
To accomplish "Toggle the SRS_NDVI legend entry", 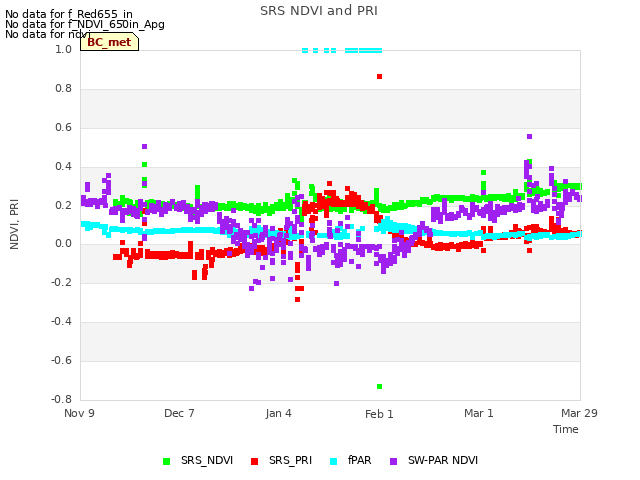I will 198,460.
